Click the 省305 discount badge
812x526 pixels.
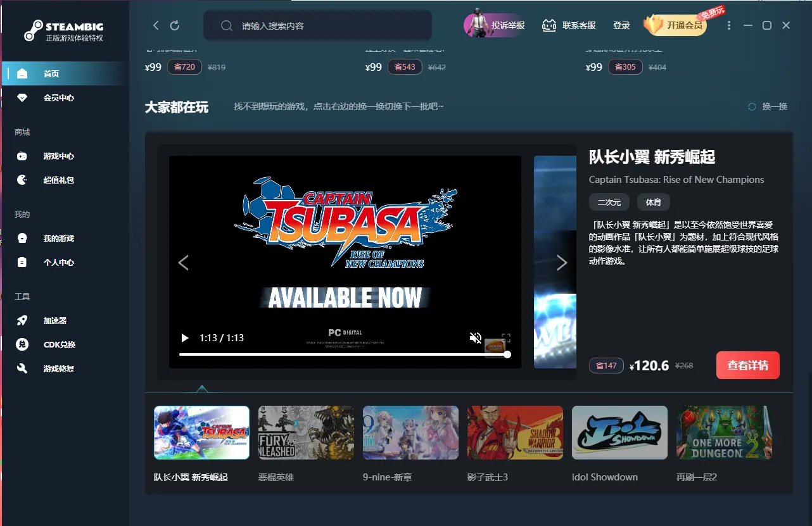click(625, 67)
